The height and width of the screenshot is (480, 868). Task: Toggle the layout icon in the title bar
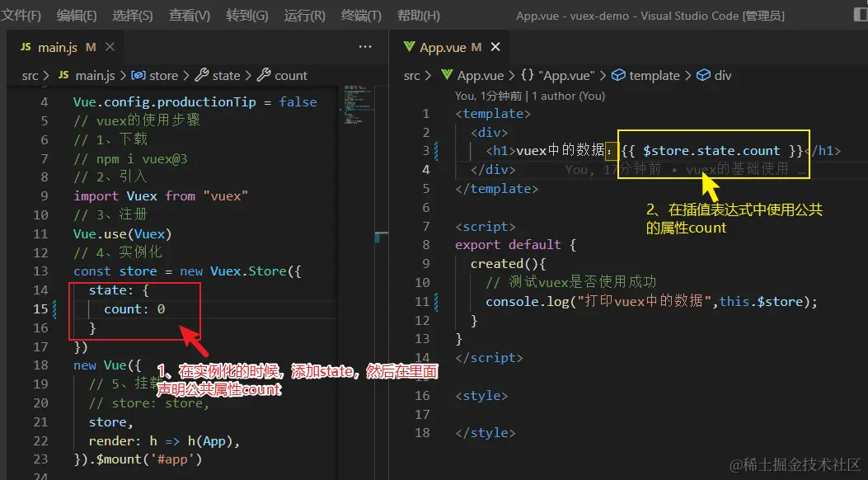[861, 15]
